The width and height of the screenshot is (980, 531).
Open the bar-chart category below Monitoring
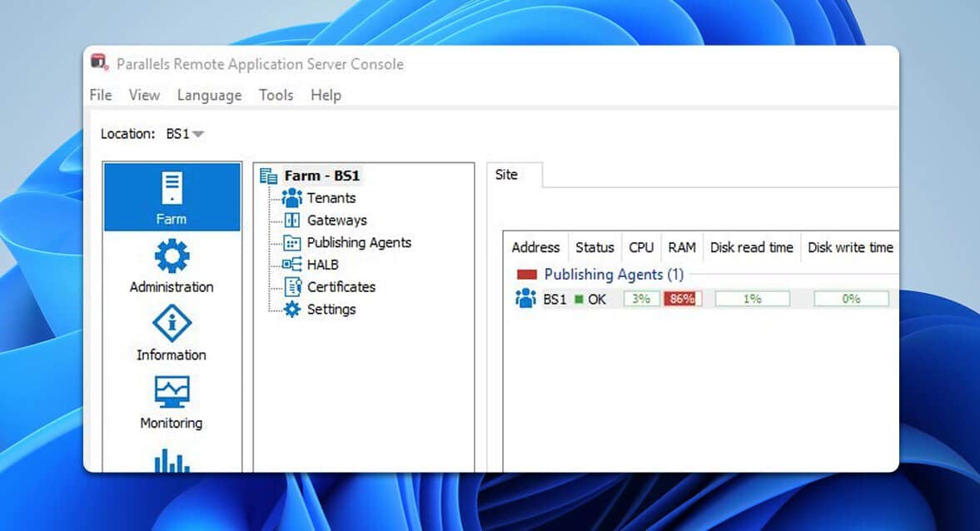(172, 461)
